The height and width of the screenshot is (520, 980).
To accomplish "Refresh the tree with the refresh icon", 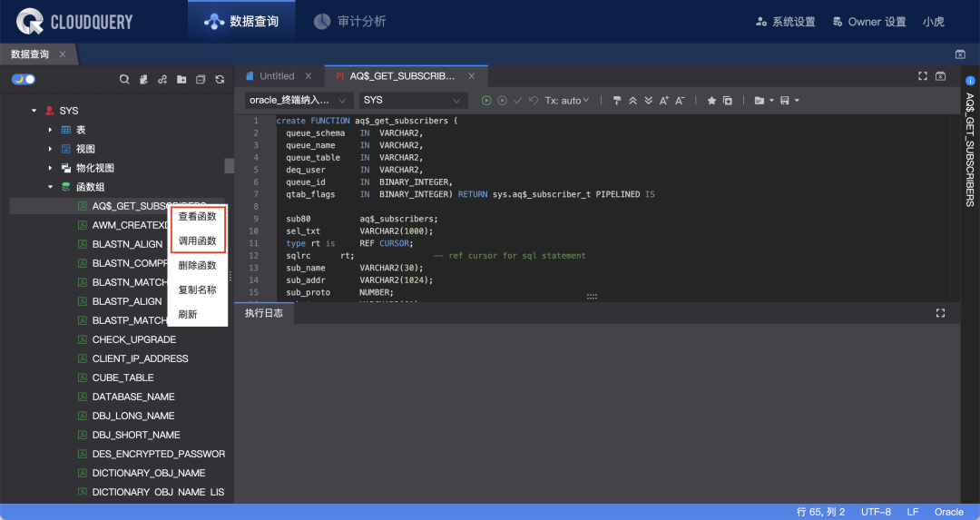I will 220,79.
